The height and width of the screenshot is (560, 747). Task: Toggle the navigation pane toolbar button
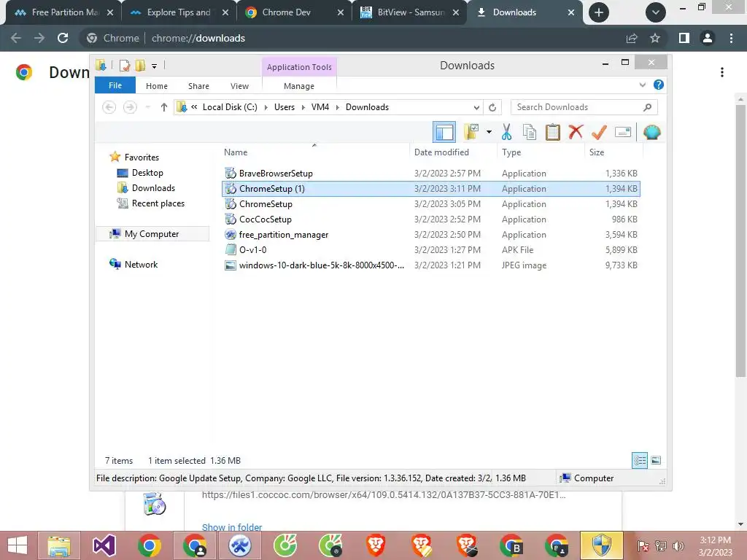tap(444, 132)
